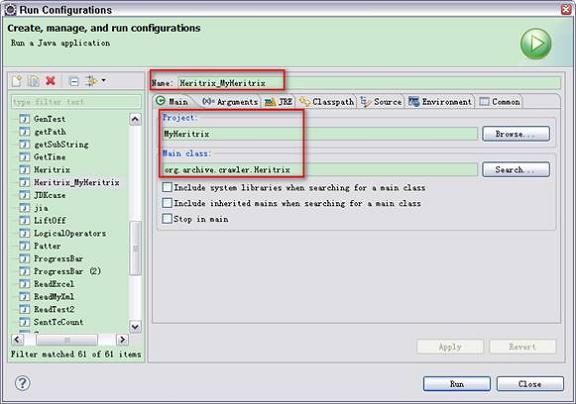The width and height of the screenshot is (576, 404).
Task: Click the Name input field
Action: click(x=369, y=83)
